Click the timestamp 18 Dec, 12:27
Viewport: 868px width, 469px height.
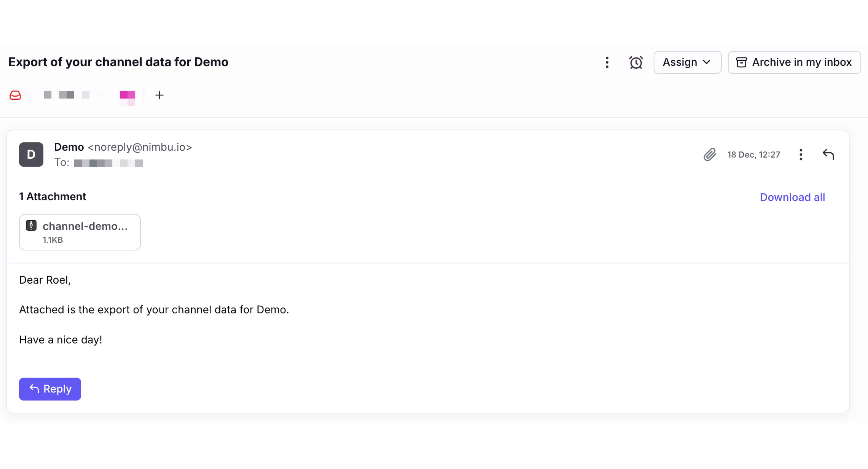pyautogui.click(x=754, y=154)
